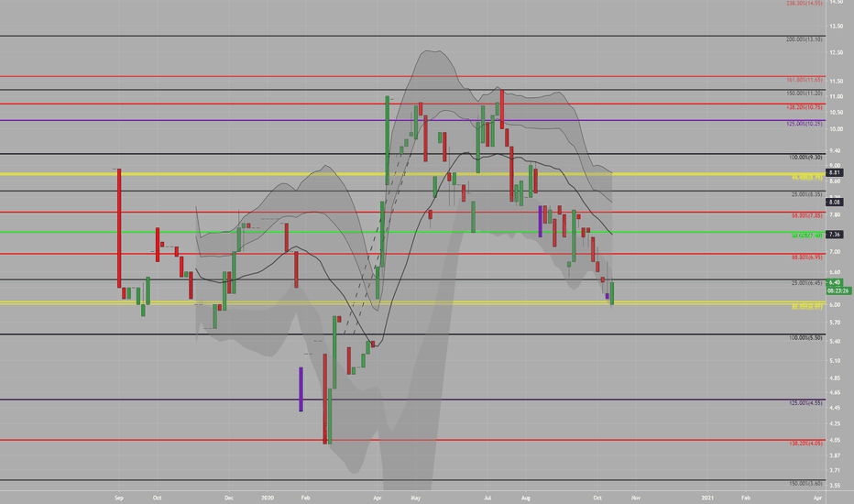Image resolution: width=854 pixels, height=504 pixels.
Task: Click 6.00 on the price axis
Action: (835, 304)
